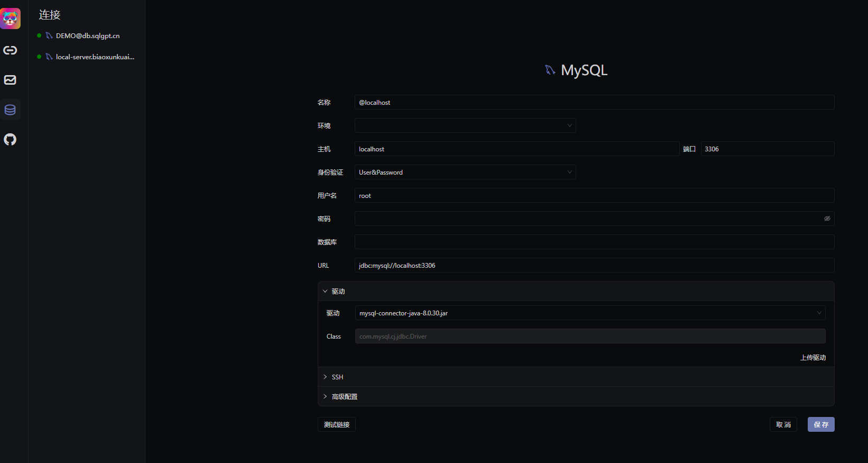868x463 pixels.
Task: Focus the 用户名 username field root
Action: (x=594, y=195)
